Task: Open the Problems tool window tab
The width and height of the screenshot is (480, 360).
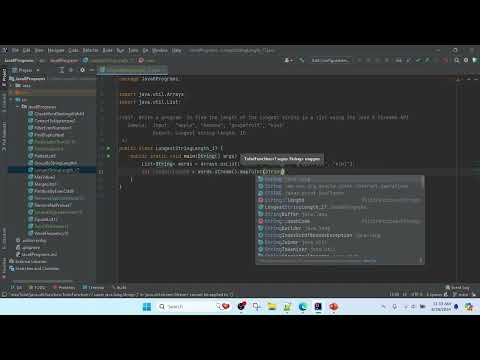Action: (64, 287)
